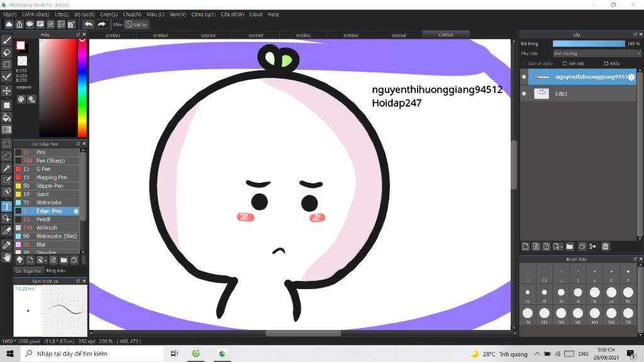Open the Pha trộn blending mode dropdown
The image size is (644, 362).
point(597,53)
